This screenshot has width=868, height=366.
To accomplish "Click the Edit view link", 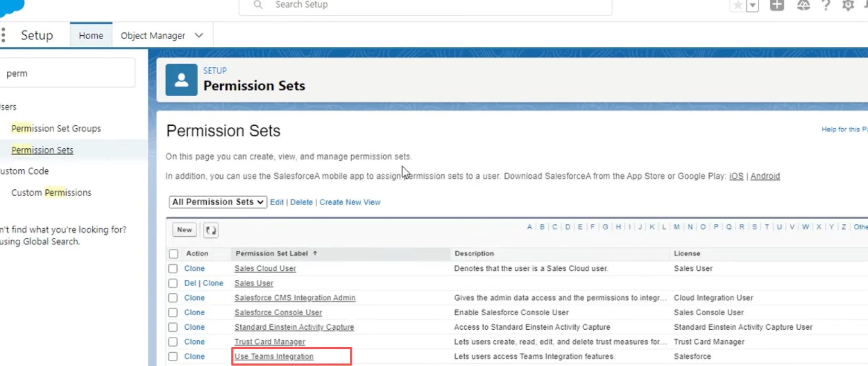I will 277,202.
